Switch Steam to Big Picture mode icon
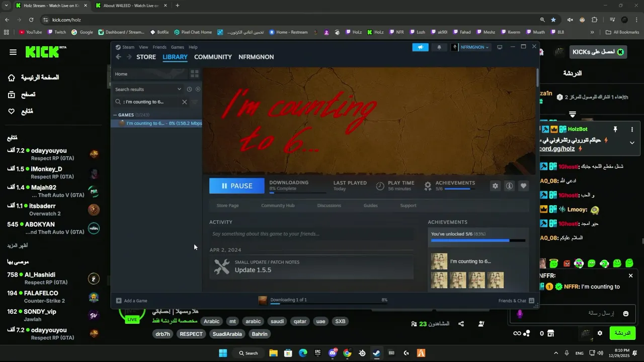Viewport: 644px width, 362px height. [500, 47]
